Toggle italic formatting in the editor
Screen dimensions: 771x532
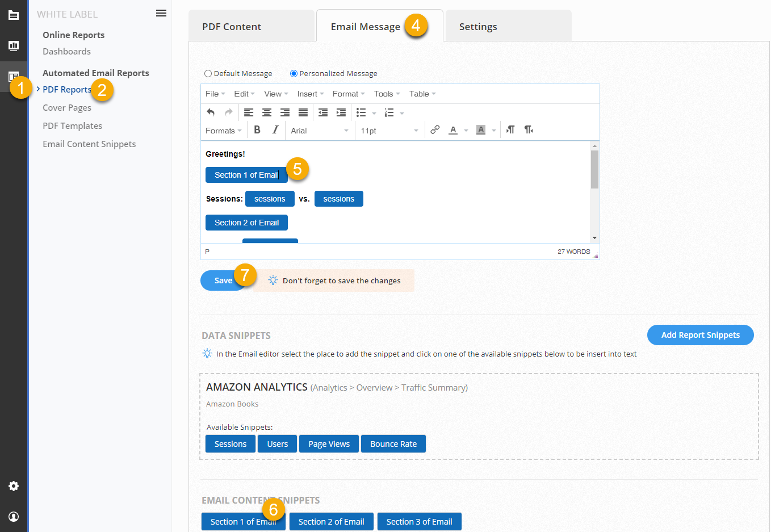(275, 130)
